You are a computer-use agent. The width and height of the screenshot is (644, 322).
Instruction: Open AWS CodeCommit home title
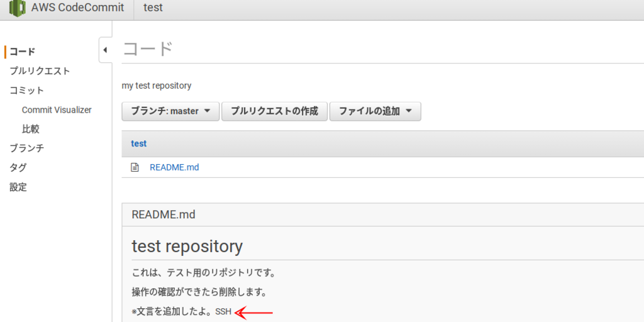tap(77, 8)
